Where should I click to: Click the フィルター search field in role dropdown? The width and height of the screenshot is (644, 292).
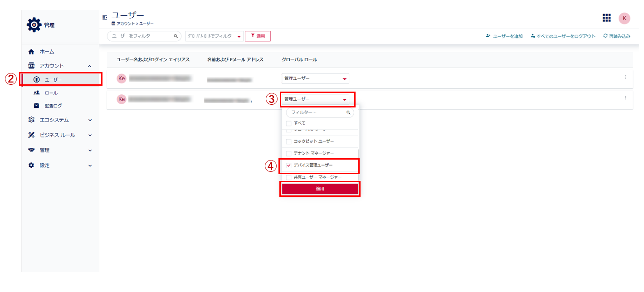(317, 112)
